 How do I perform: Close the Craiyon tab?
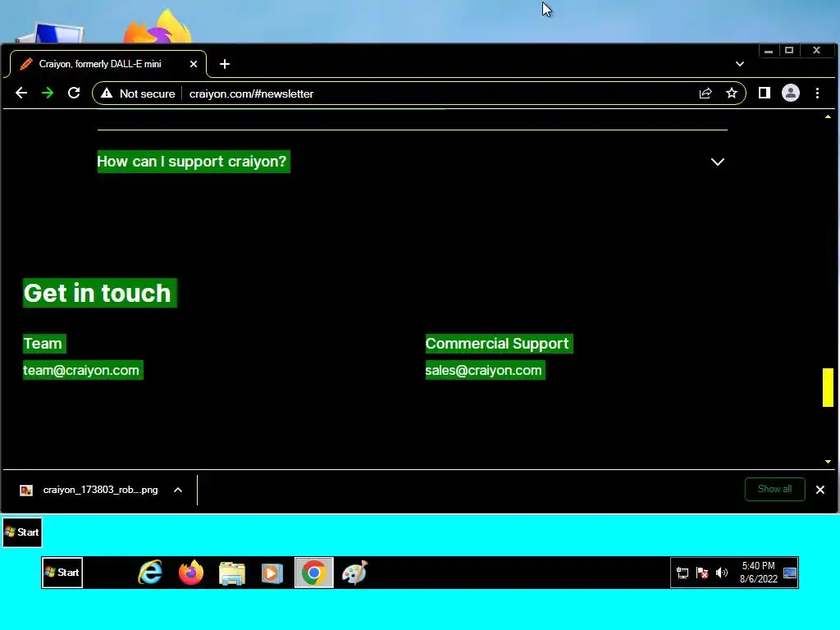[x=194, y=64]
